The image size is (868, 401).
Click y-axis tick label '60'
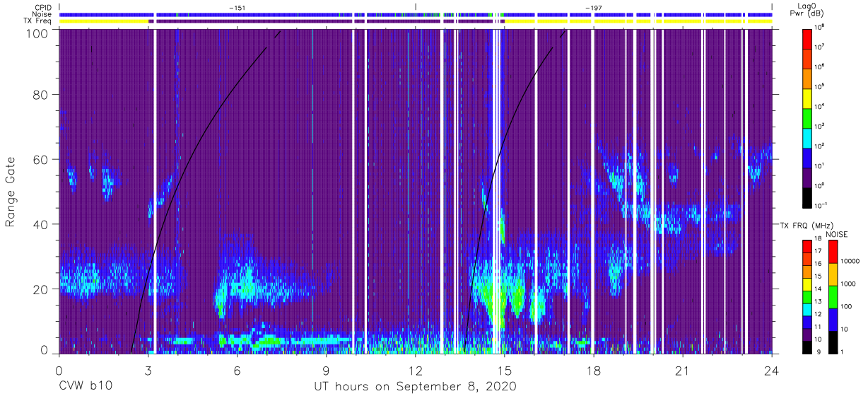pos(40,159)
